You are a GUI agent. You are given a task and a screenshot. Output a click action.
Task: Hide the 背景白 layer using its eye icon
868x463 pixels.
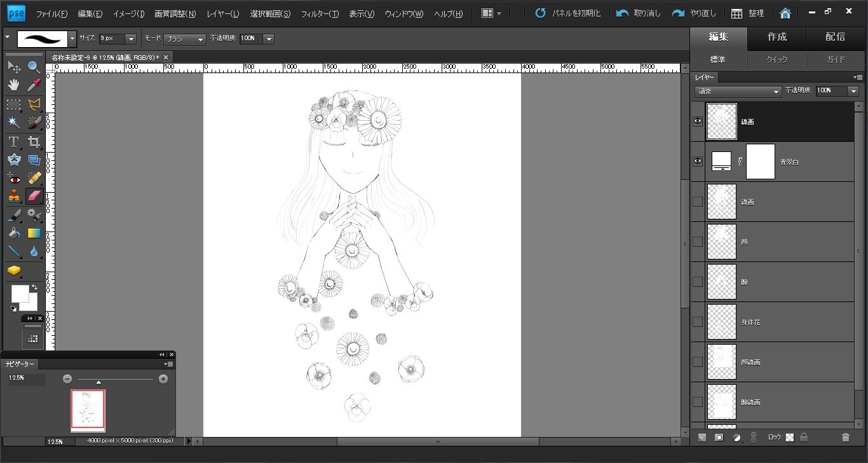point(698,162)
